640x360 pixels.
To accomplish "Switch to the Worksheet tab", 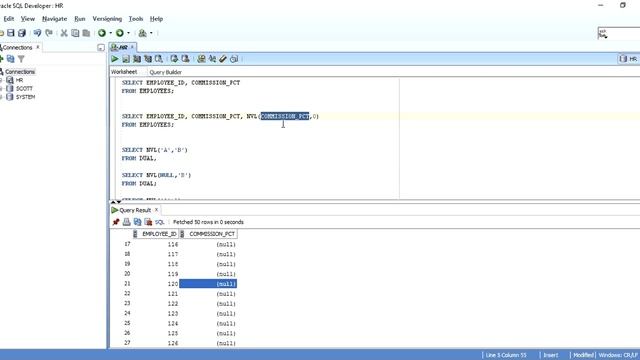I will coord(124,72).
